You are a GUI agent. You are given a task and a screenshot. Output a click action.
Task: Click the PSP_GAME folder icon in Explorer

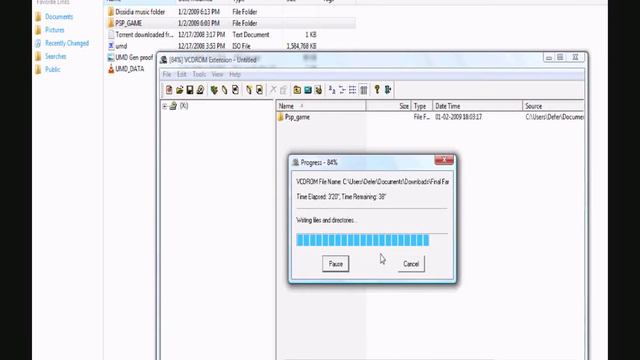pos(111,23)
